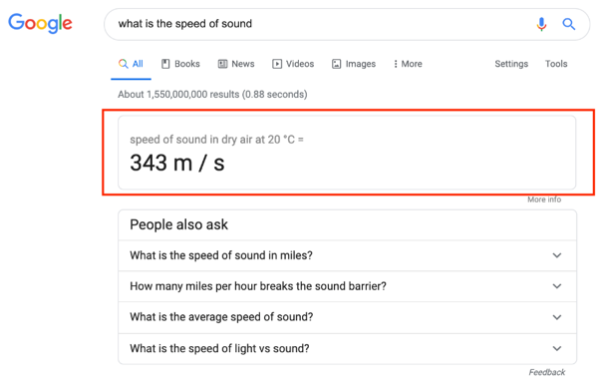The width and height of the screenshot is (600, 384).
Task: Click the News tab newspaper icon
Action: 222,64
